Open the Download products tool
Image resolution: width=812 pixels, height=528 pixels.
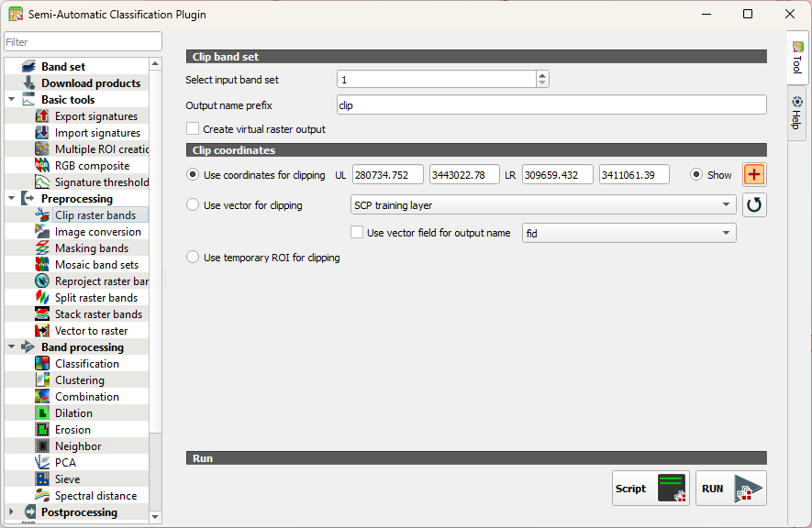point(90,83)
